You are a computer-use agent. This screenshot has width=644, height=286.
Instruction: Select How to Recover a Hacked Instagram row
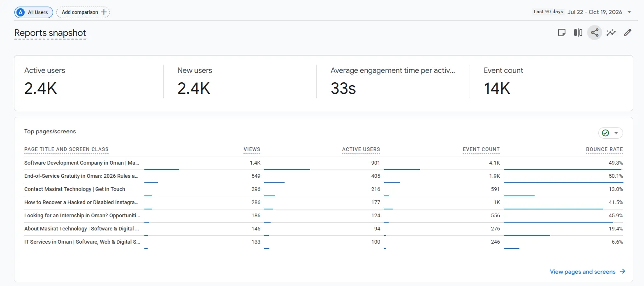pos(324,202)
